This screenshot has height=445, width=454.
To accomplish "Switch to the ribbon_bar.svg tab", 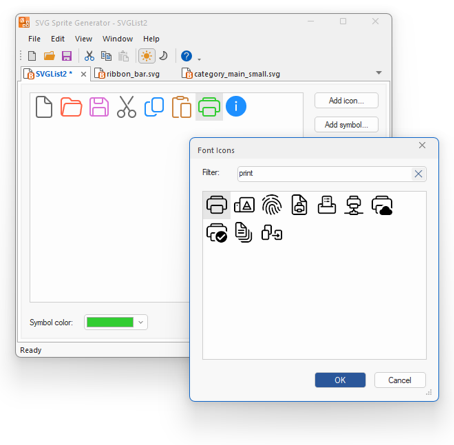I will tap(127, 74).
